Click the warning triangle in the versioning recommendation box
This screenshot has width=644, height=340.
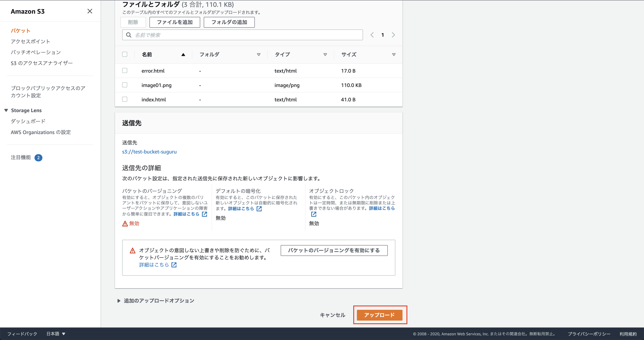tap(132, 251)
